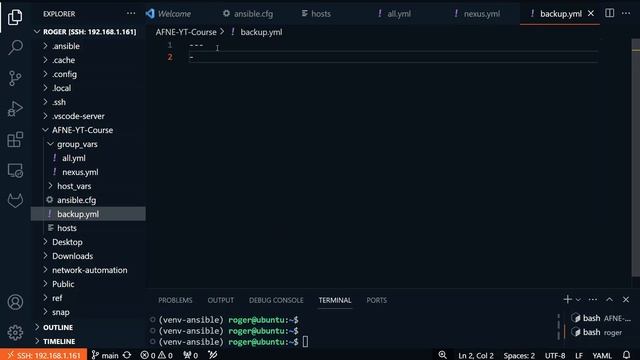
Task: Open the PORTS panel tab
Action: pyautogui.click(x=376, y=300)
